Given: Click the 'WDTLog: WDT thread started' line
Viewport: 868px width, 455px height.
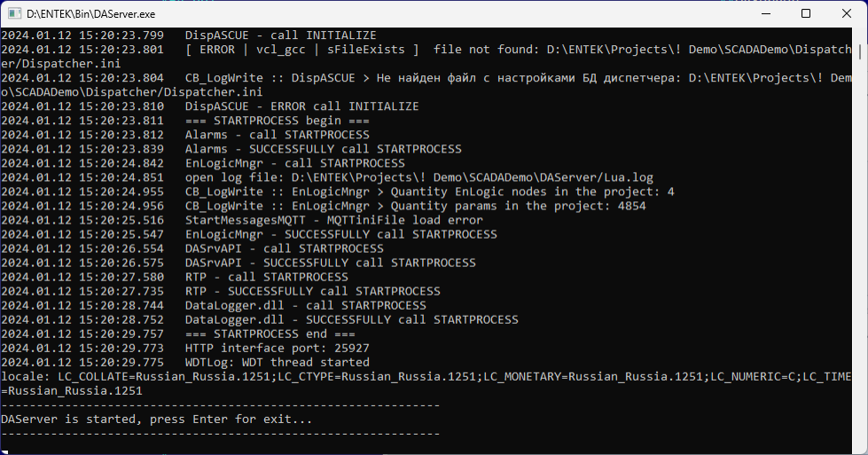Looking at the screenshot, I should coord(277,362).
